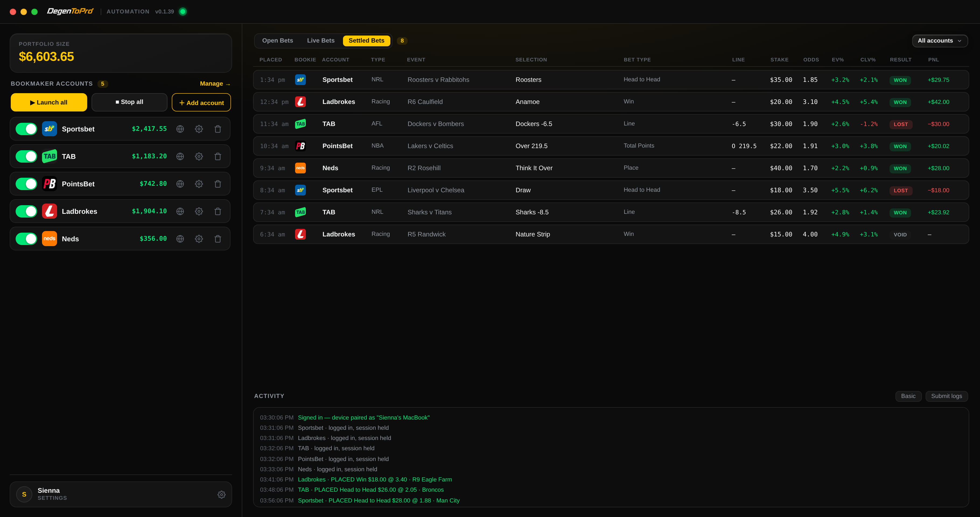
Task: Open browser globe icon for Sportsbet account
Action: click(x=180, y=129)
